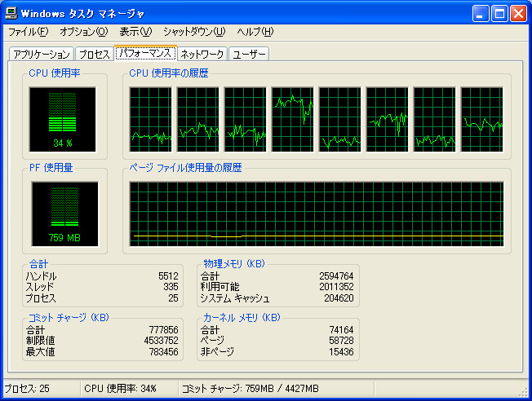532x401 pixels.
Task: Minimize the Task Manager window
Action: click(481, 14)
